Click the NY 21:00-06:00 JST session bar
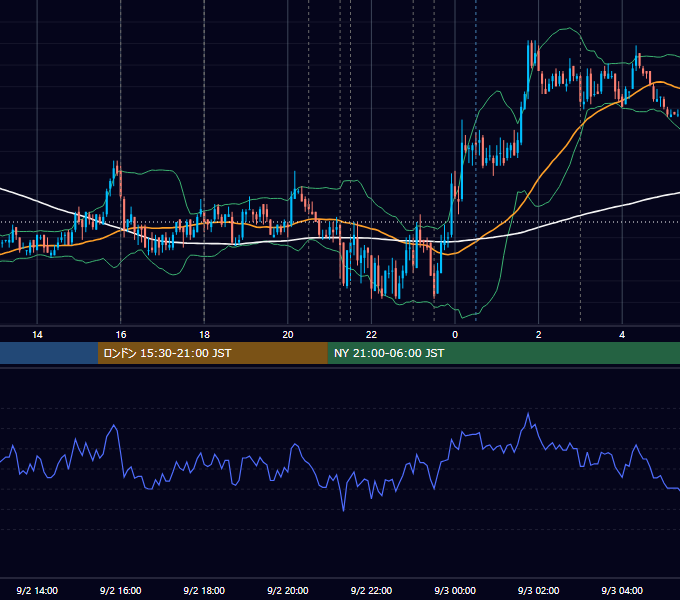This screenshot has height=600, width=680. click(503, 353)
